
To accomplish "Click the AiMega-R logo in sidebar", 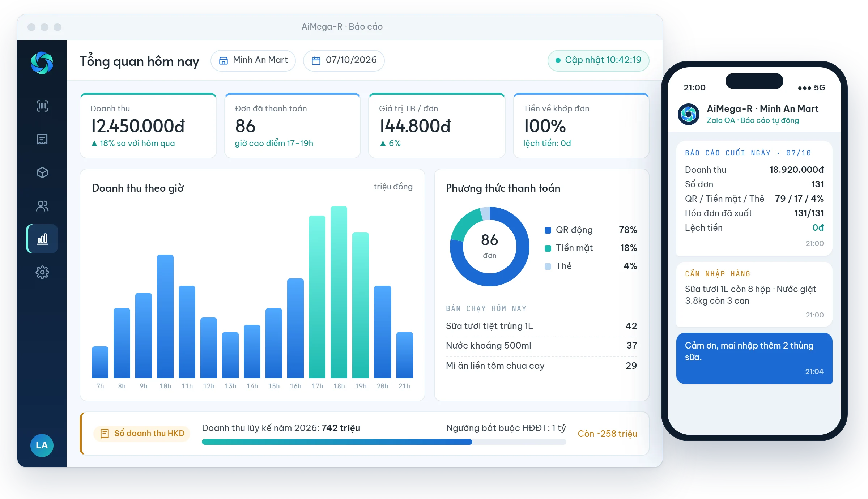I will click(42, 63).
